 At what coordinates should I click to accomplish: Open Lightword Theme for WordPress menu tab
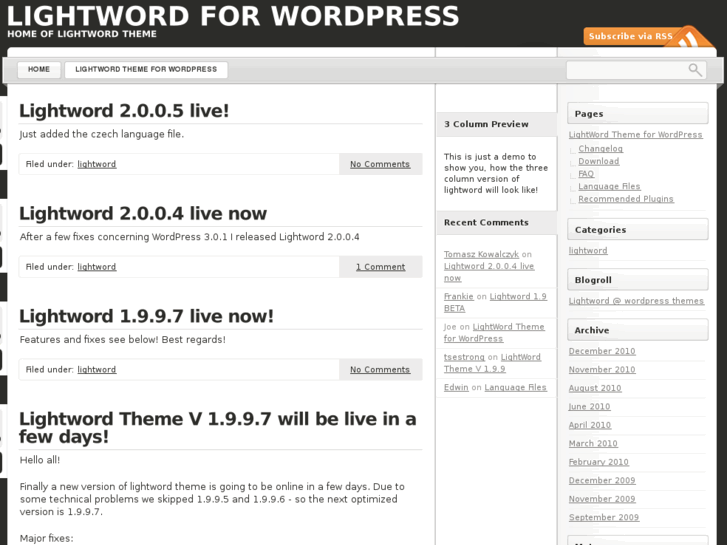146,70
